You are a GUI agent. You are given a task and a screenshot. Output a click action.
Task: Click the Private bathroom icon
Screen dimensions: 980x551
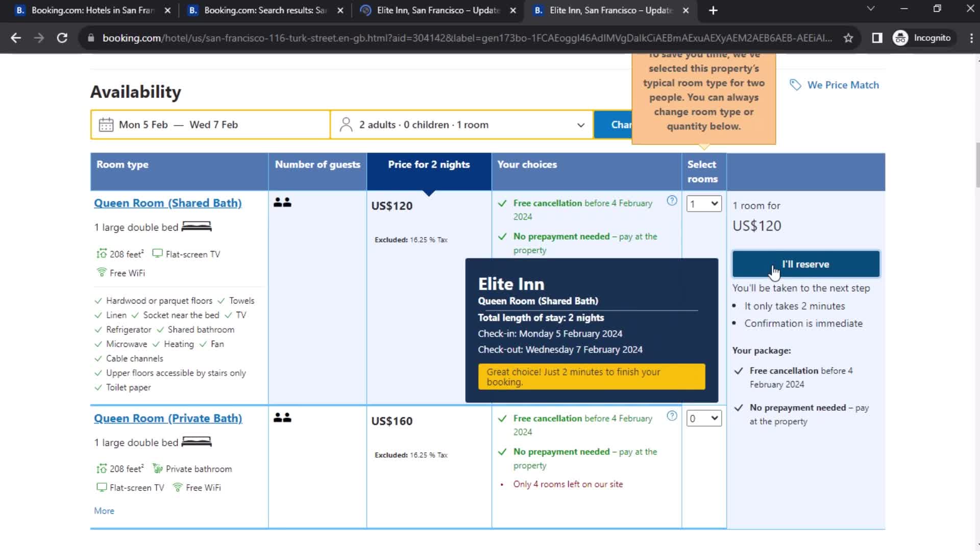(158, 468)
